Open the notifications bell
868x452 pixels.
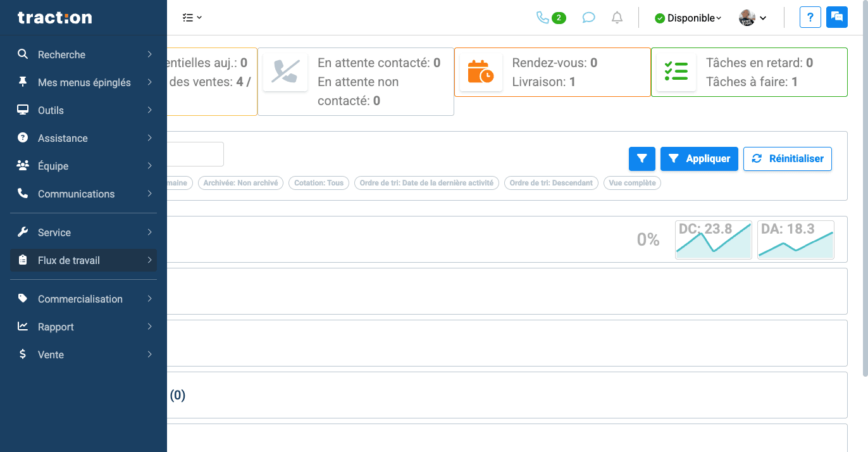617,18
